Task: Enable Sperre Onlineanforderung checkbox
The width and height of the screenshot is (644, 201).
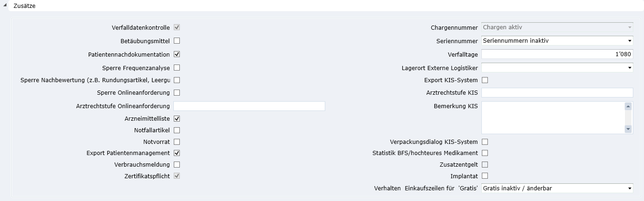Action: coord(177,92)
